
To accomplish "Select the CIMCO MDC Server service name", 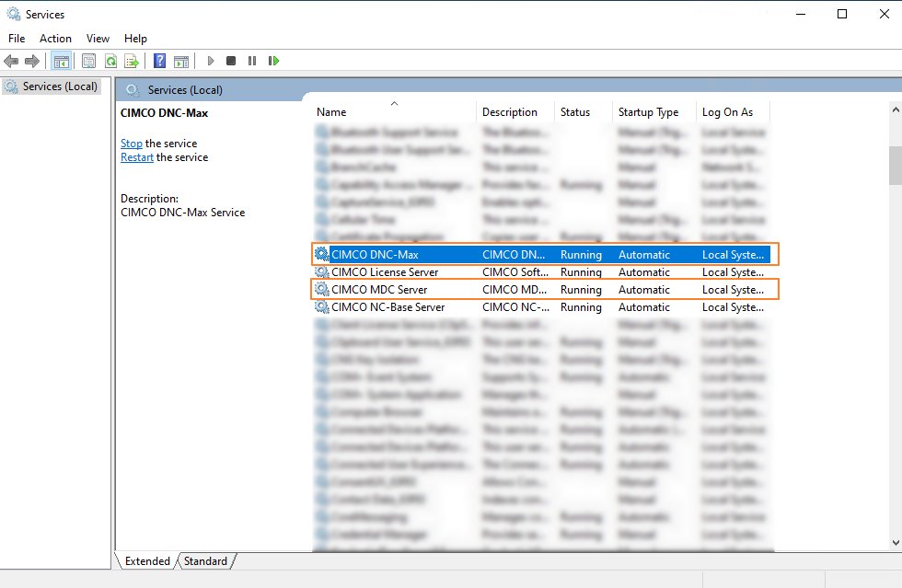I will [379, 289].
